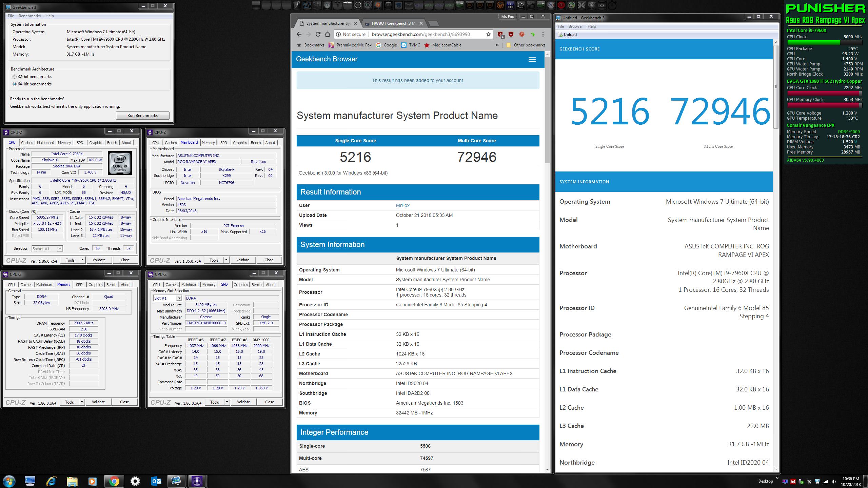The width and height of the screenshot is (868, 488).
Task: Click the red T icon in top dock
Action: pyautogui.click(x=561, y=5)
